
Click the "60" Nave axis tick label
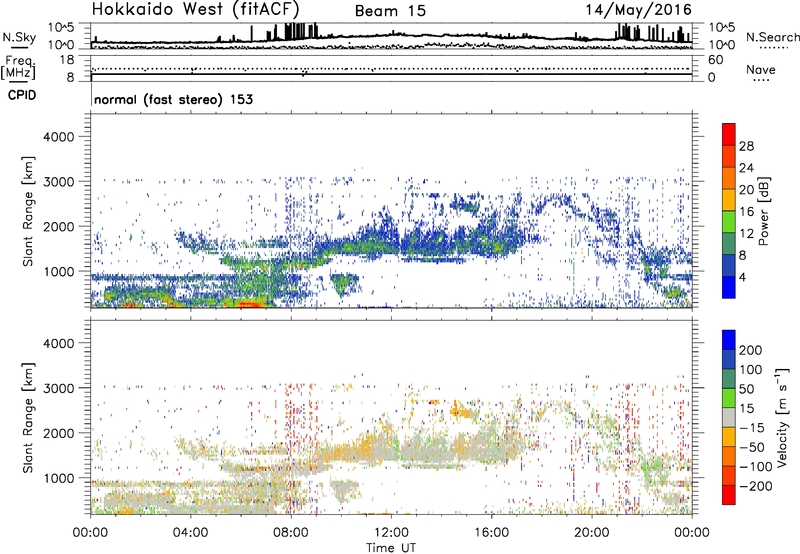(x=715, y=60)
